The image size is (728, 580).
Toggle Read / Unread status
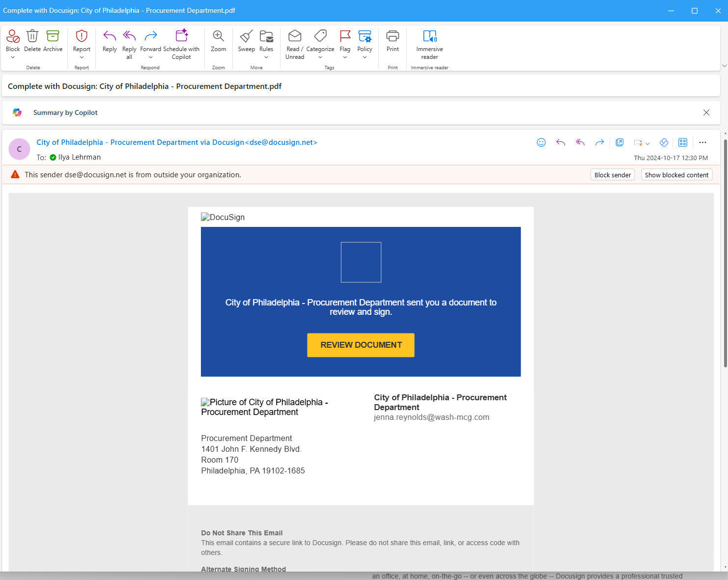pyautogui.click(x=294, y=44)
